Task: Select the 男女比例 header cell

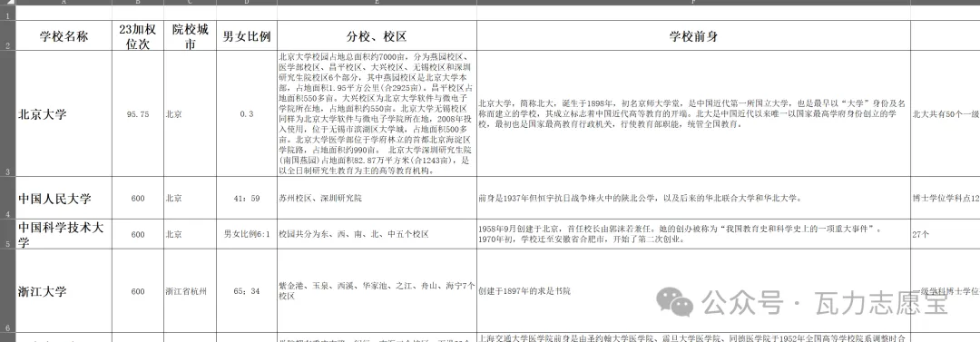Action: pos(247,36)
